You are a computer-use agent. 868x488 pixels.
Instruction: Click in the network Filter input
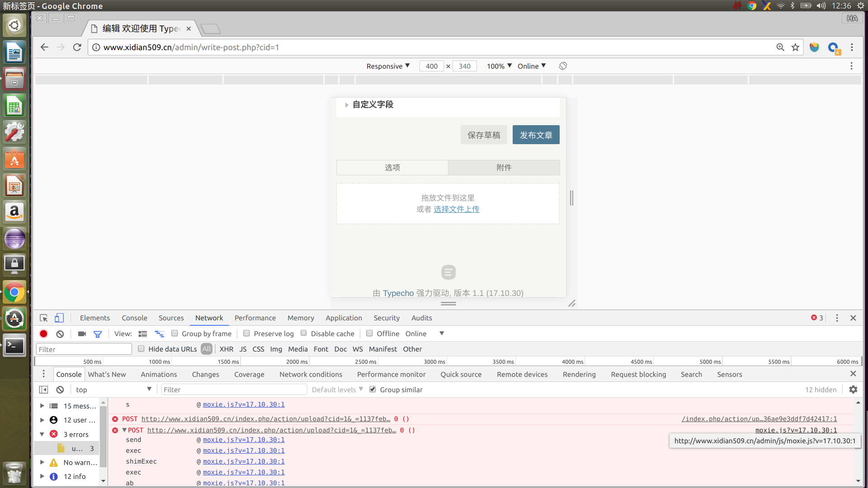point(84,349)
